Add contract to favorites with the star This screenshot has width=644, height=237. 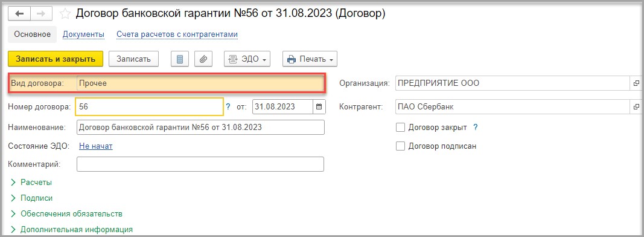tap(65, 14)
